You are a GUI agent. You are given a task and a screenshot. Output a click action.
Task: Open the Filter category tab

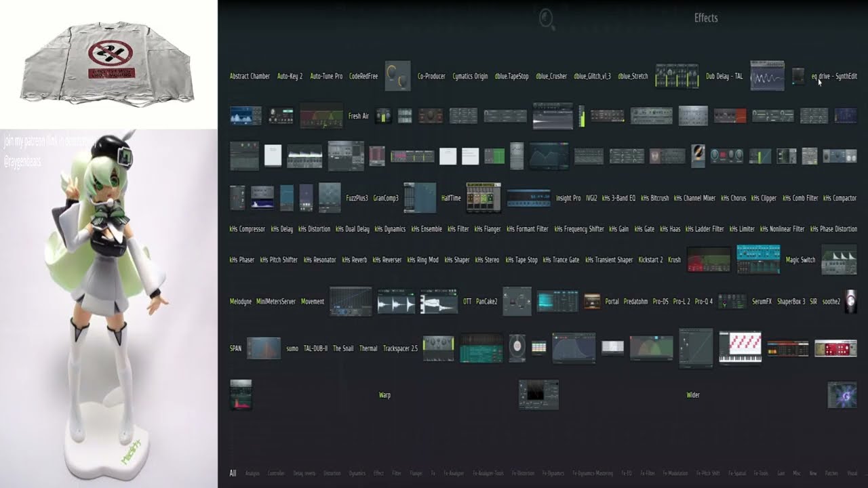click(x=397, y=473)
